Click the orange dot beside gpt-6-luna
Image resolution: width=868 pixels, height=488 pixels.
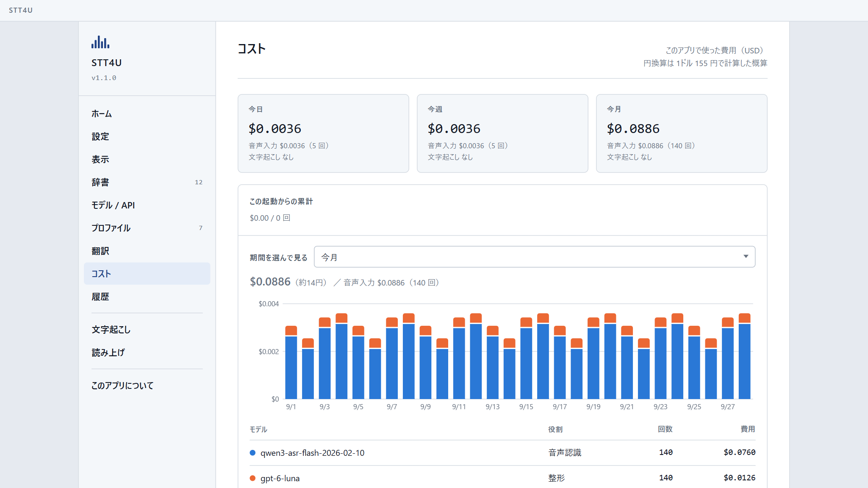click(x=253, y=478)
